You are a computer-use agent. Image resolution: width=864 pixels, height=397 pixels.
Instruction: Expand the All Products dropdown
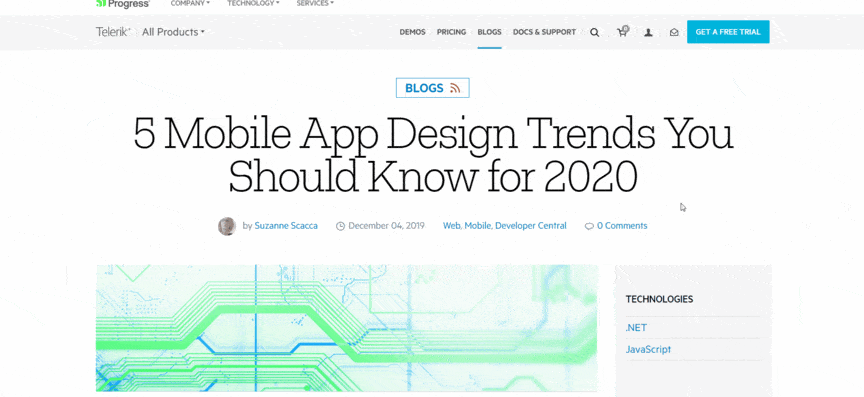pyautogui.click(x=173, y=32)
